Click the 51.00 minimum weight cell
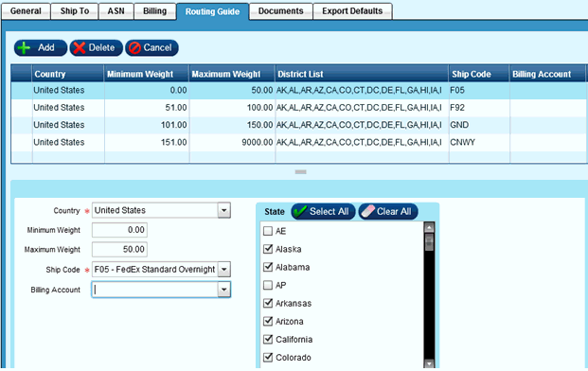Image resolution: width=588 pixels, height=371 pixels. (x=147, y=108)
